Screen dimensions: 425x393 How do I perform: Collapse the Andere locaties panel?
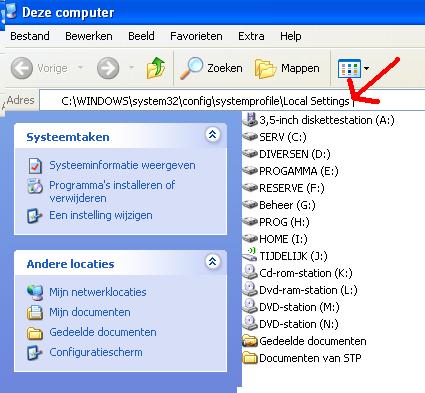click(212, 262)
